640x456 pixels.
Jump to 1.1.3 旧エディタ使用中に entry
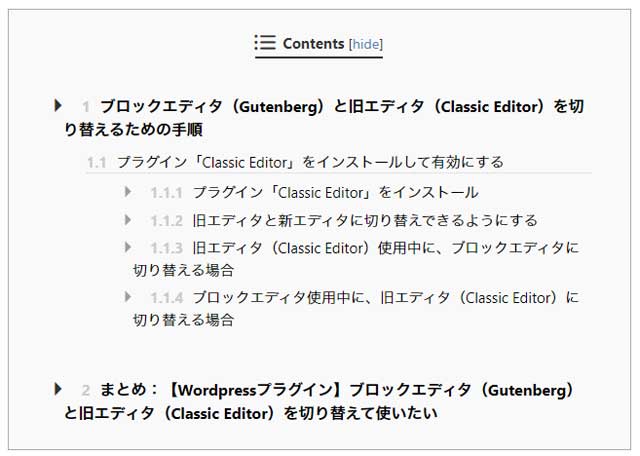[x=356, y=259]
